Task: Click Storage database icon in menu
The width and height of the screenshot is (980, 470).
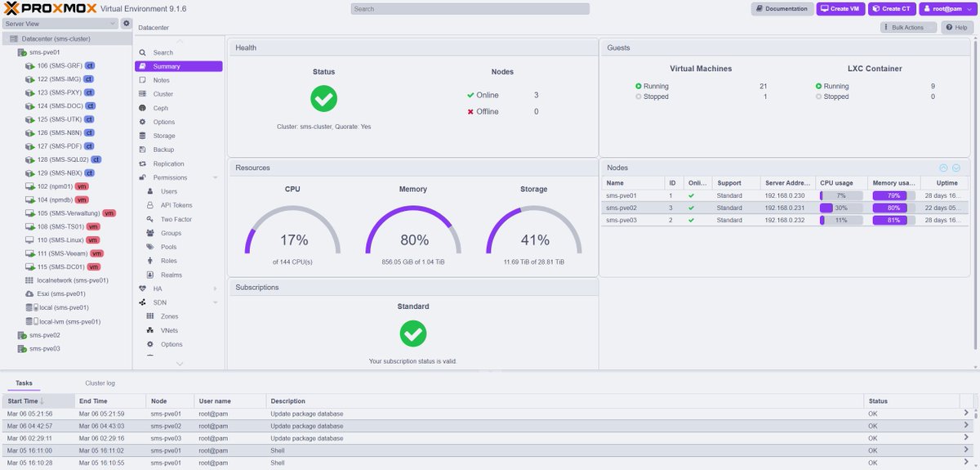Action: coord(143,136)
